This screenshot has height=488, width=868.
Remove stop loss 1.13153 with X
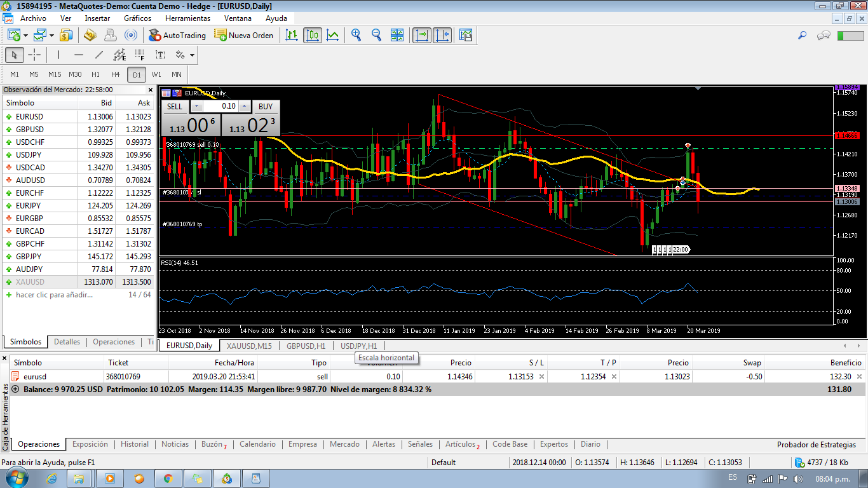(541, 377)
